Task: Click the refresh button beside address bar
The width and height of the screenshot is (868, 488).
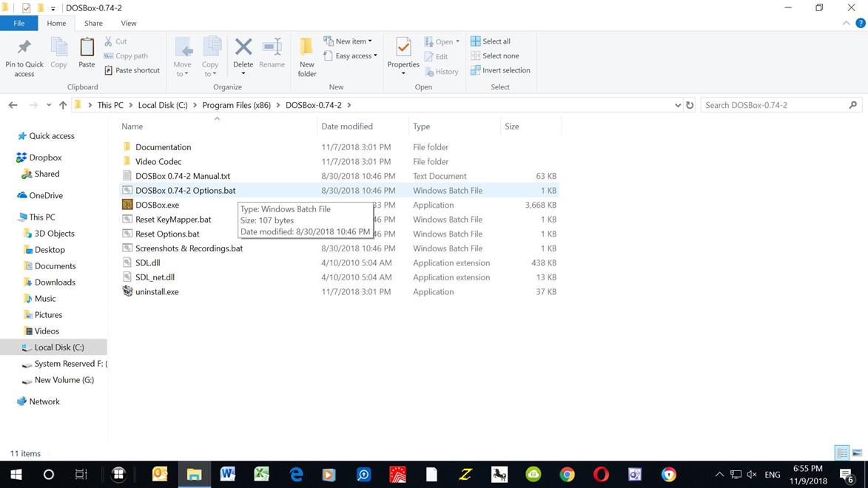Action: (690, 105)
